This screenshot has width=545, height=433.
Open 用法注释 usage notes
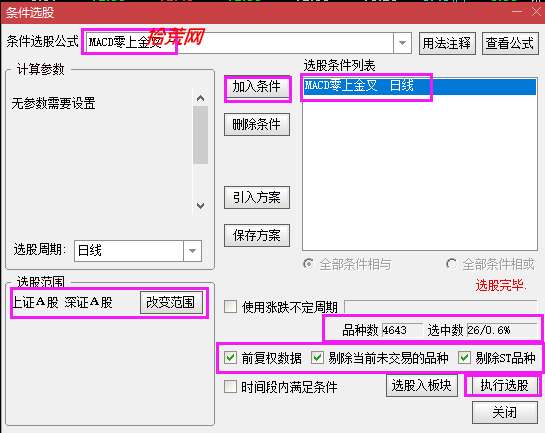tap(447, 43)
